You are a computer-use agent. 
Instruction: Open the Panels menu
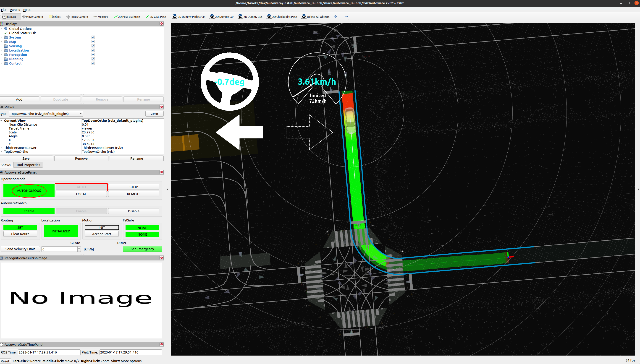click(x=15, y=10)
